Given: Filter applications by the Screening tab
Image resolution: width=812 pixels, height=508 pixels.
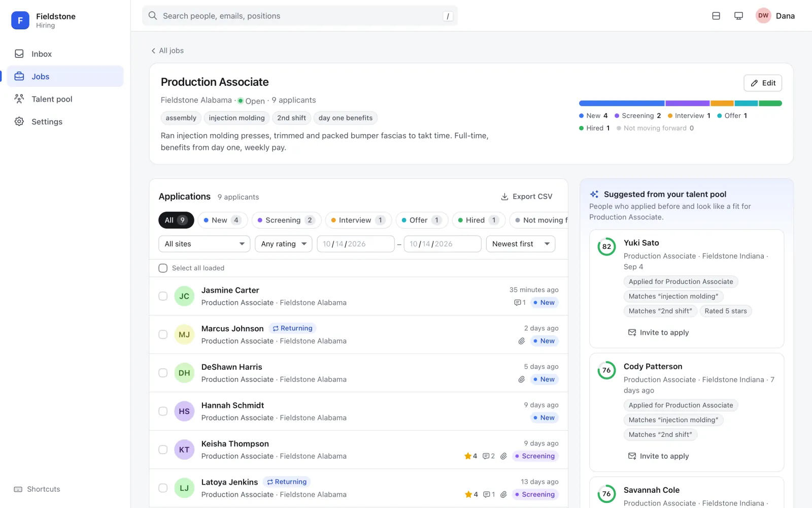Looking at the screenshot, I should click(x=287, y=220).
